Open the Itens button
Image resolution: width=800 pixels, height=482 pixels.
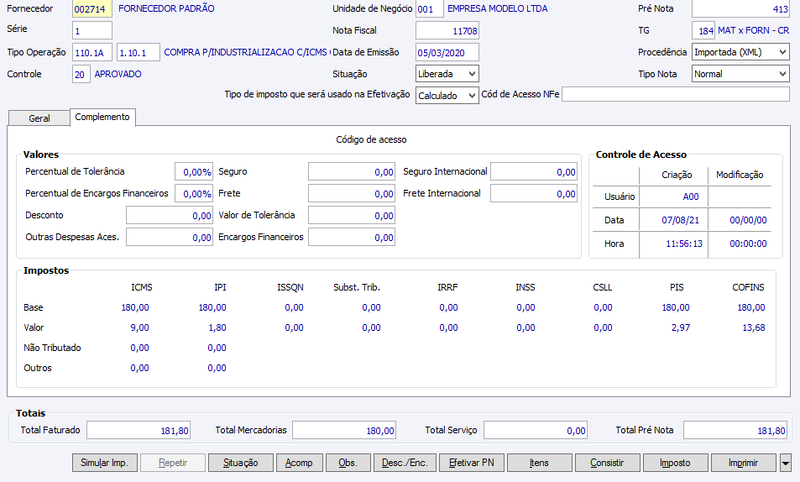539,463
